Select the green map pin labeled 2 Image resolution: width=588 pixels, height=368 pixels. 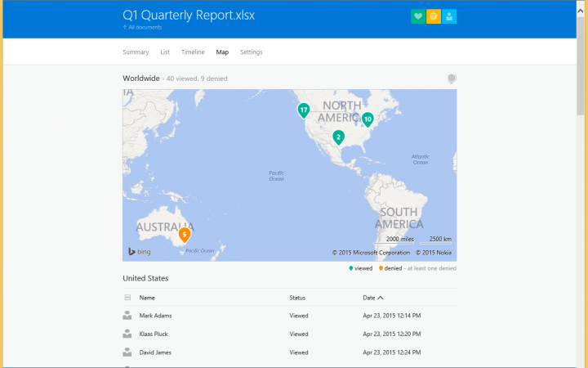click(338, 137)
